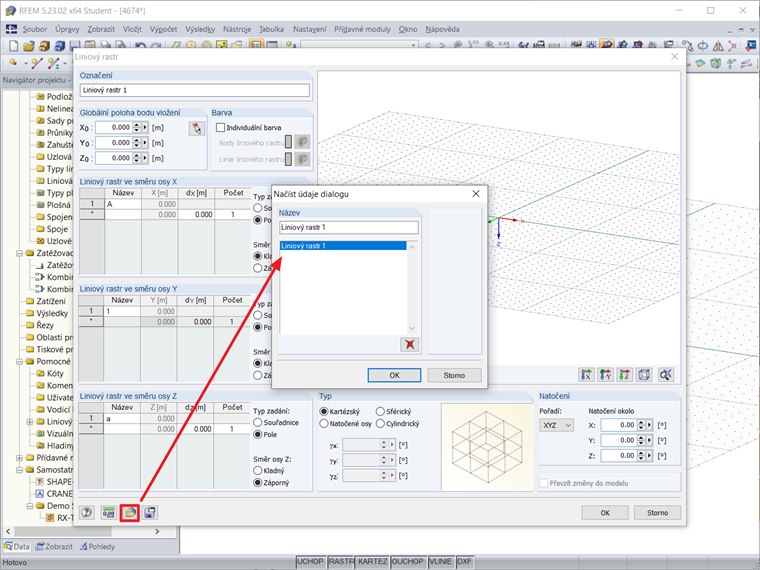Expand the Liniový tree node
760x570 pixels.
(x=30, y=422)
